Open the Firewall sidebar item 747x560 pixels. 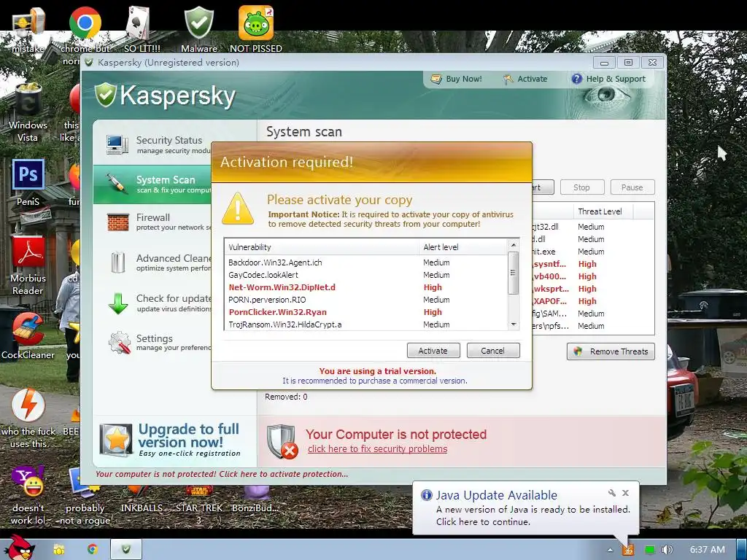click(152, 222)
